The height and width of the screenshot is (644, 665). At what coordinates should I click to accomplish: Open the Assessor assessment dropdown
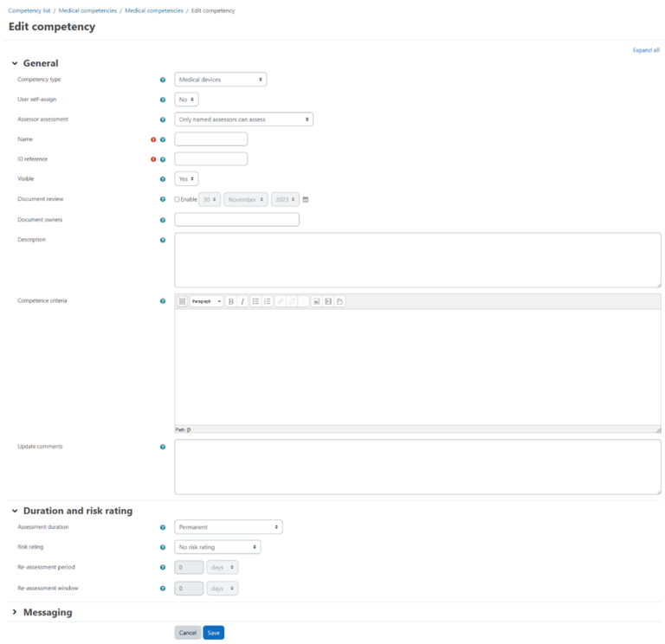(244, 119)
